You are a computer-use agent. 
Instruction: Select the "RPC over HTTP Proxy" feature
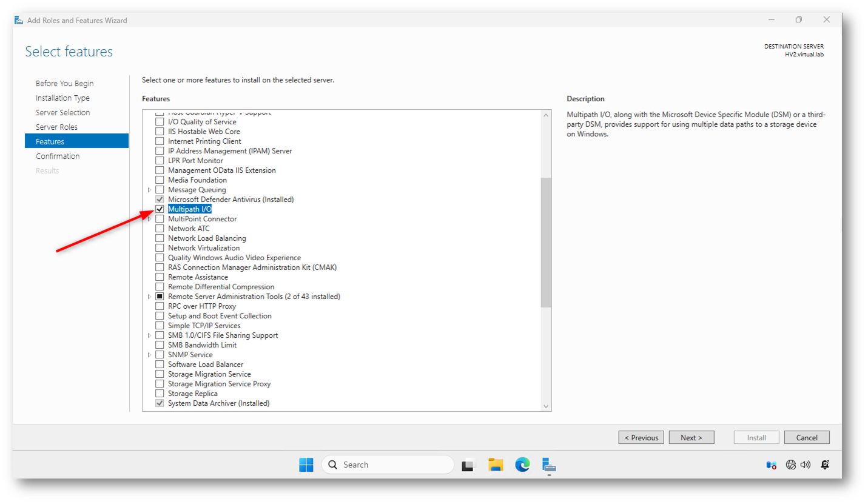pyautogui.click(x=202, y=306)
